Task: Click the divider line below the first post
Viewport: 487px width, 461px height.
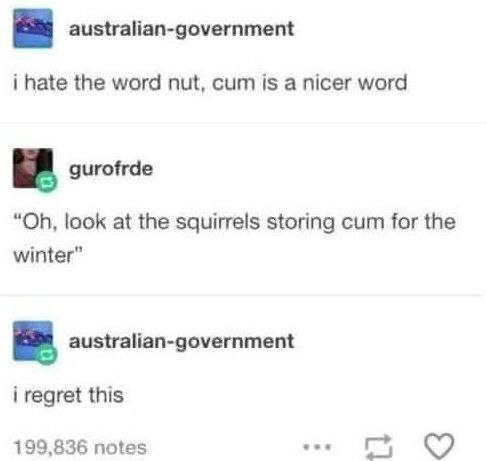Action: tap(243, 123)
